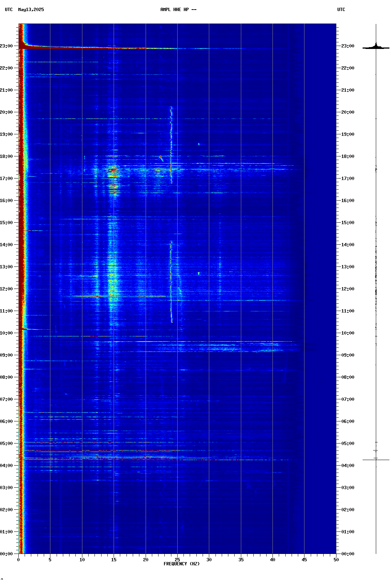Click 18:00 on the left time axis

point(6,156)
